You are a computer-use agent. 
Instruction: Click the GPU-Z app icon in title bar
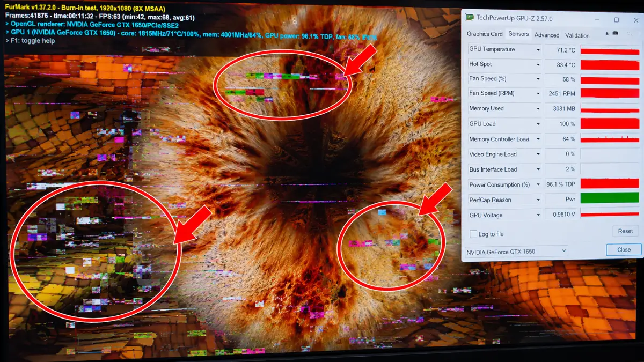coord(470,18)
